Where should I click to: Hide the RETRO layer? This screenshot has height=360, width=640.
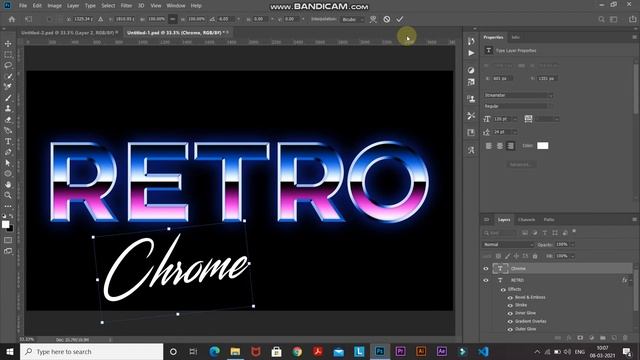pyautogui.click(x=486, y=280)
